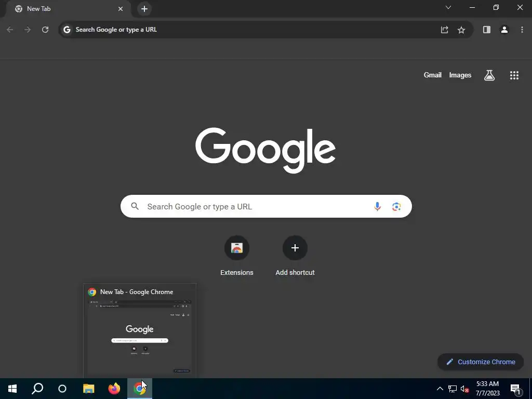532x399 pixels.
Task: Open the Google apps grid
Action: (x=514, y=75)
